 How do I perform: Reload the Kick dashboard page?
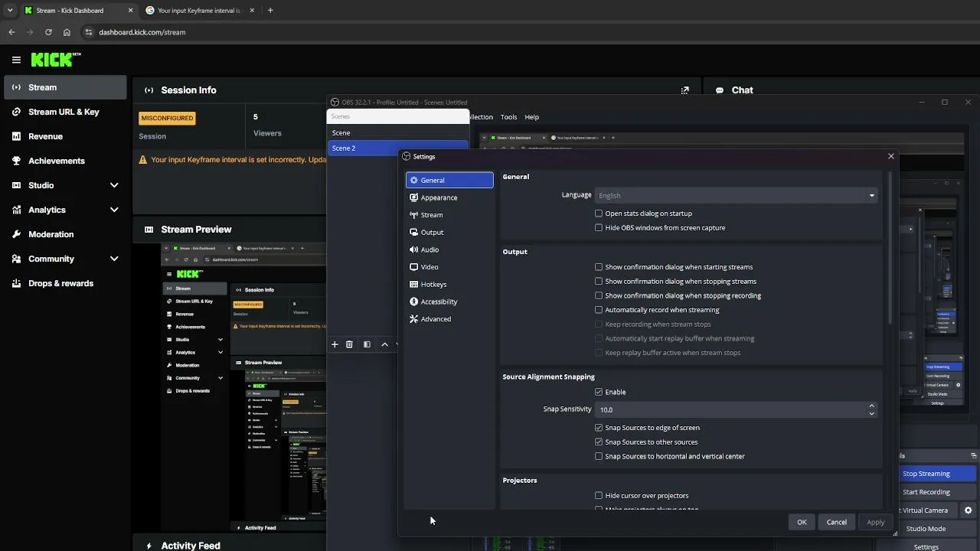pos(48,32)
